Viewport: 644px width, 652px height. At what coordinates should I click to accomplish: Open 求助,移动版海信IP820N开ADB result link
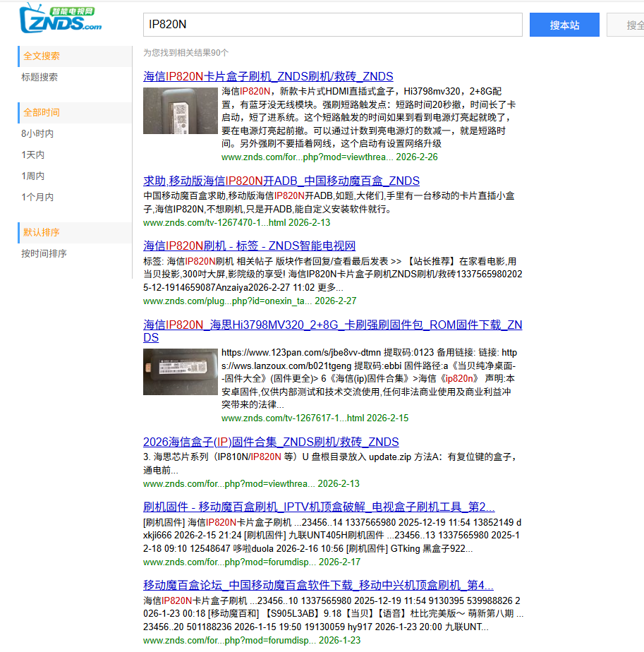coord(281,181)
